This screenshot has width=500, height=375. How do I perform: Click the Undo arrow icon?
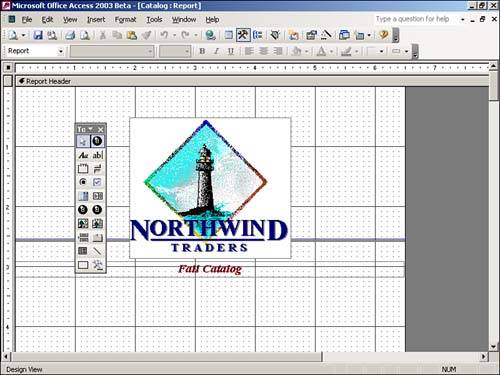[x=164, y=35]
